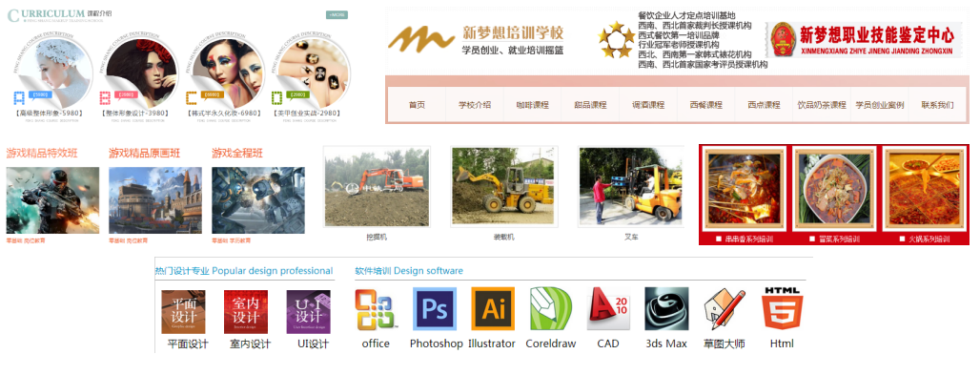Open the 室内设计 red tile icon
The height and width of the screenshot is (375, 980).
(x=246, y=312)
